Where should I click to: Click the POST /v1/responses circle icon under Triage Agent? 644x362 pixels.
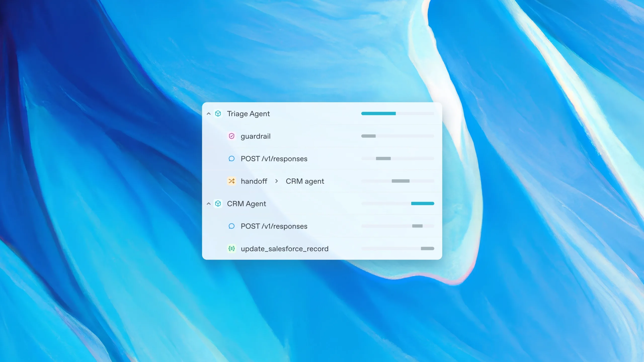click(231, 158)
